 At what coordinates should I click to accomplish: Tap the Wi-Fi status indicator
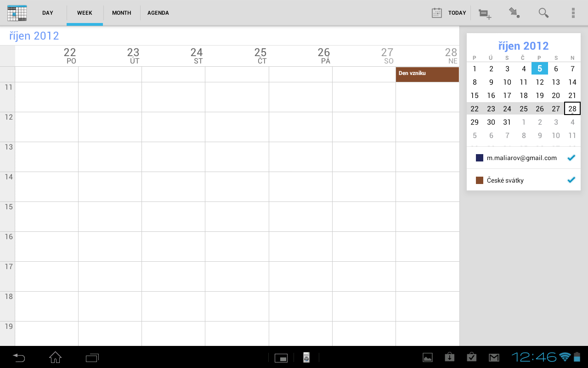tap(565, 357)
